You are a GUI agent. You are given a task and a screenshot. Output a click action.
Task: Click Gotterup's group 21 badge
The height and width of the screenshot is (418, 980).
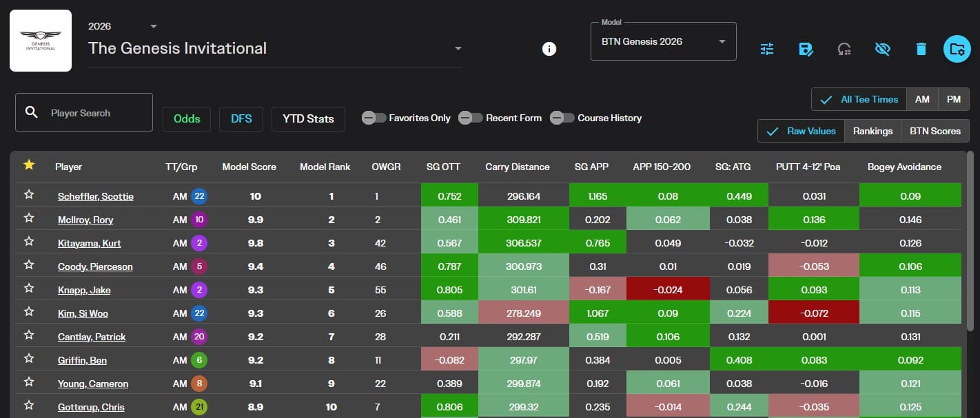click(x=199, y=407)
